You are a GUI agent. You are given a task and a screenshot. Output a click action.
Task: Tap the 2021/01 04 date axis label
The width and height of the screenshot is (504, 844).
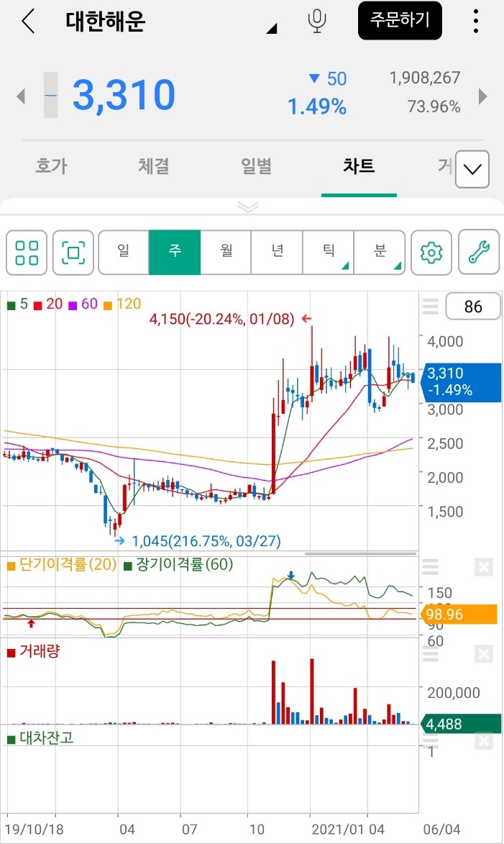pyautogui.click(x=348, y=829)
